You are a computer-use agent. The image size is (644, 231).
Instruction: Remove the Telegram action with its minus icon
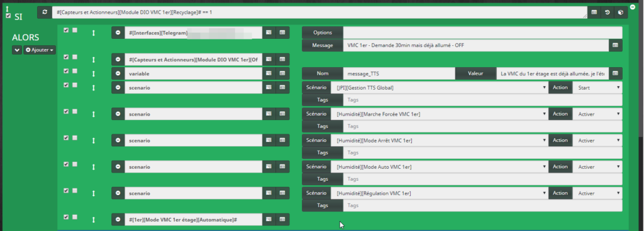pyautogui.click(x=118, y=33)
